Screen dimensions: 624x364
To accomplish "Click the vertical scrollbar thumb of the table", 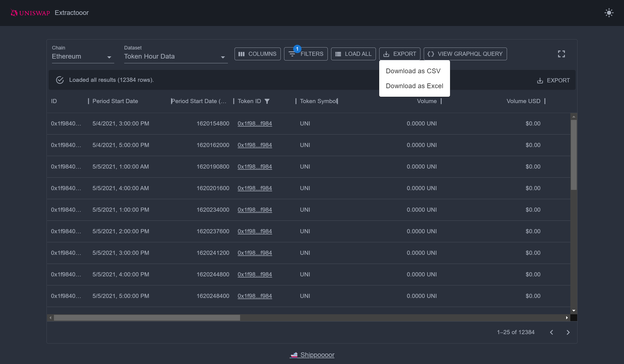I will 574,155.
